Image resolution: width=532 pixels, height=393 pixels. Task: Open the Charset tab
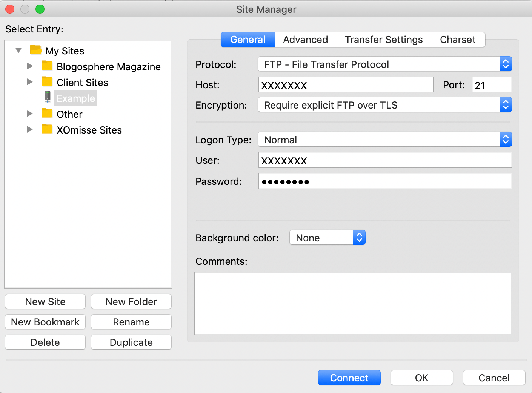pos(458,40)
